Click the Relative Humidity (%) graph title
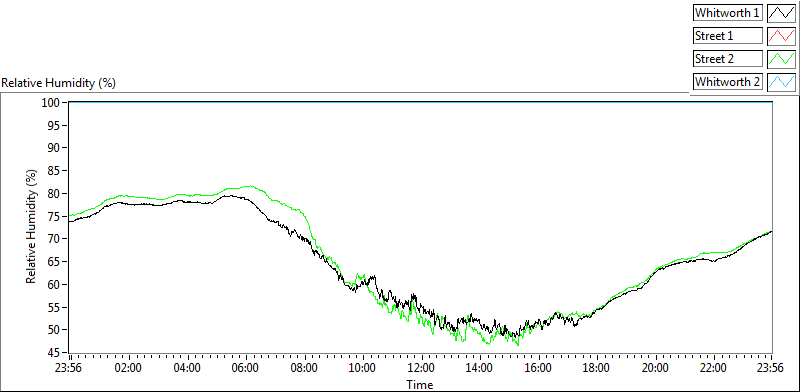The width and height of the screenshot is (800, 392). (59, 83)
